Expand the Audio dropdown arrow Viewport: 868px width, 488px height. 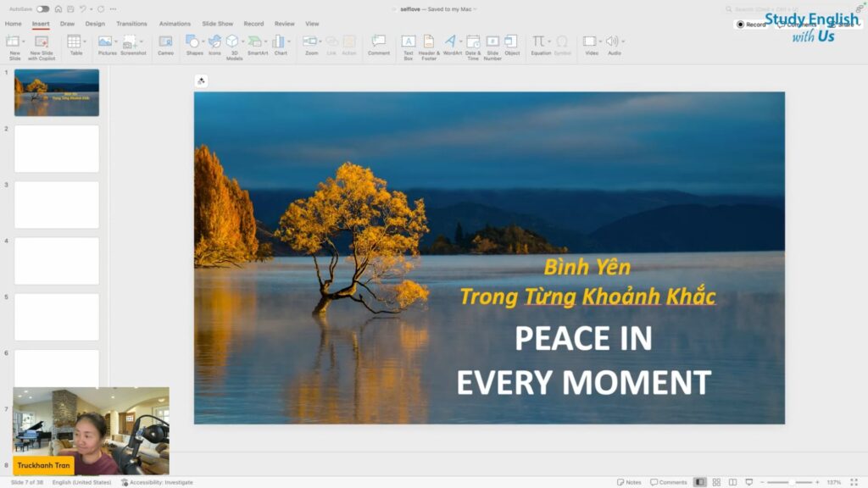tap(623, 41)
